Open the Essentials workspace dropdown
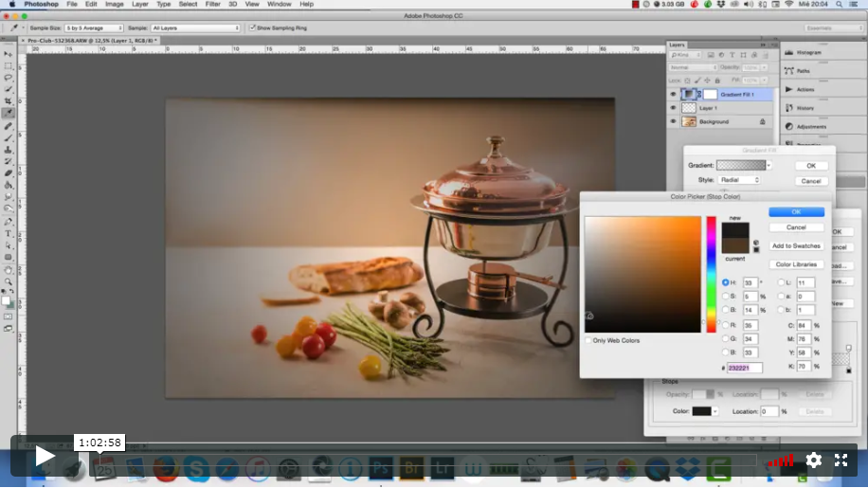 833,27
